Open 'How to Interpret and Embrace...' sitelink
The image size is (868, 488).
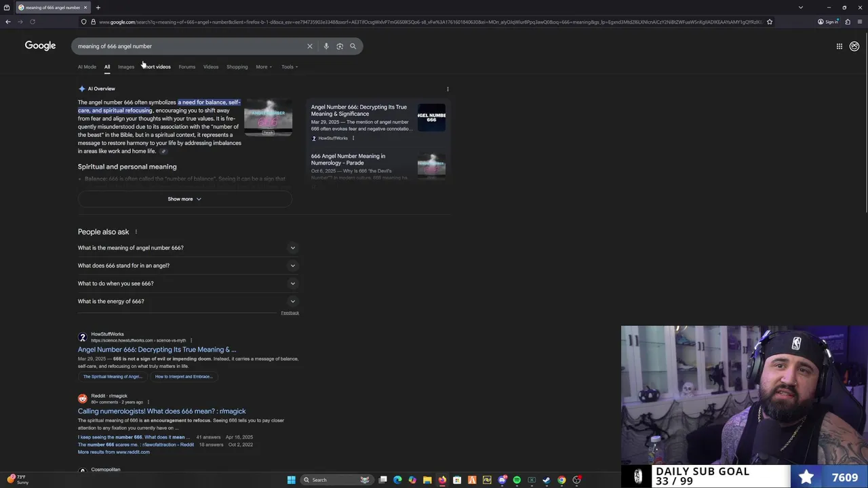[183, 377]
